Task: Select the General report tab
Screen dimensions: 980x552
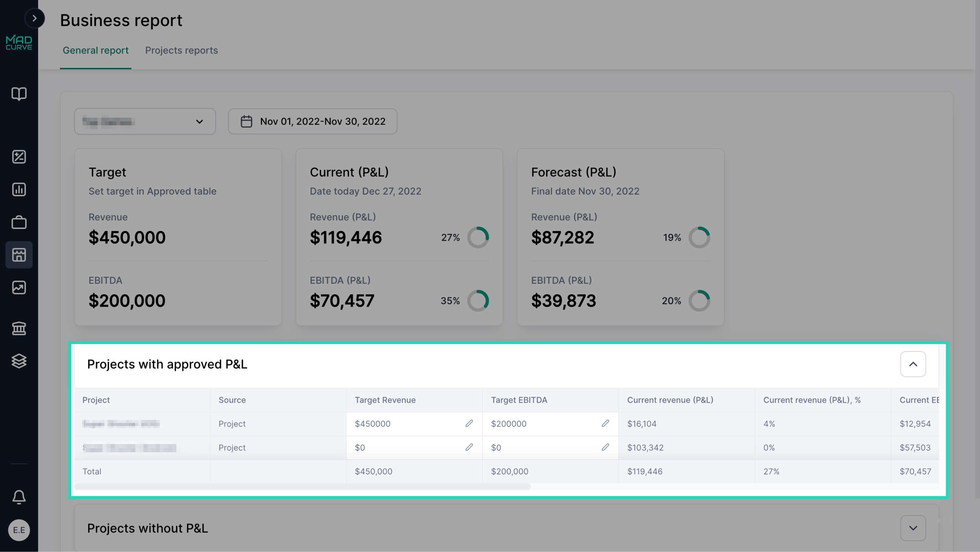Action: (95, 50)
